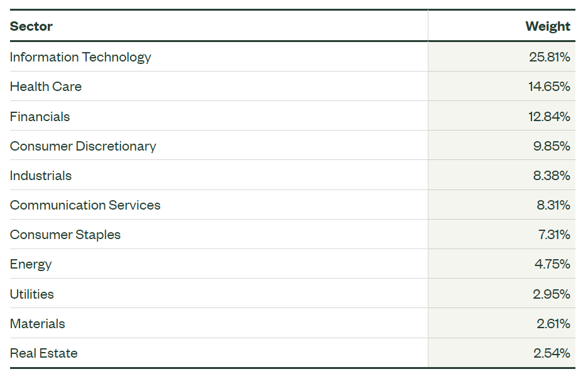Click the Consumer Staples sector name
588x379 pixels.
click(65, 235)
